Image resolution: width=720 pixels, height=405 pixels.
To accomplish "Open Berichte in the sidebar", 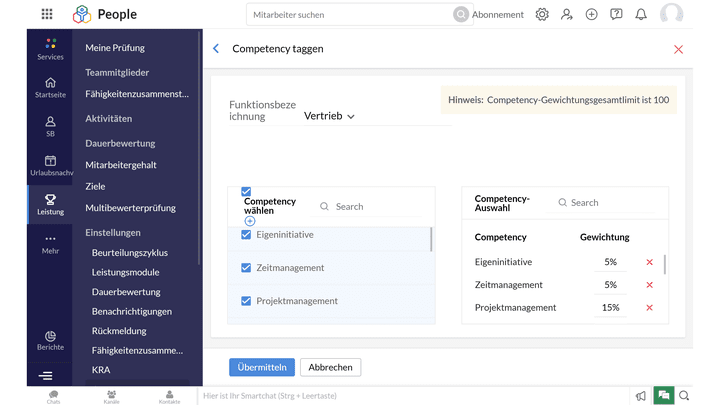I will click(x=50, y=340).
